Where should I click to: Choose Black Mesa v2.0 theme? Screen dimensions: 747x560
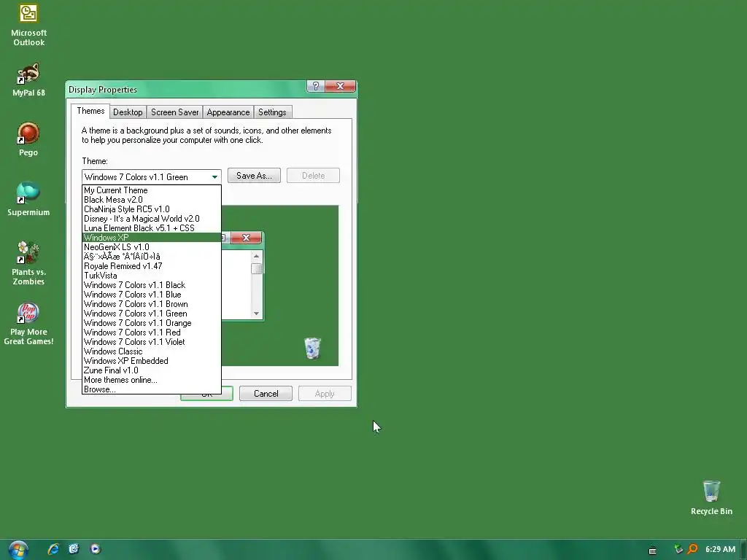tap(152, 200)
